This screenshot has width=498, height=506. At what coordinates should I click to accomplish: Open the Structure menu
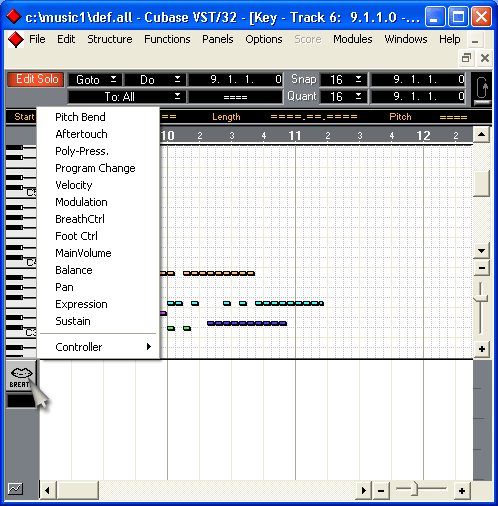pyautogui.click(x=110, y=39)
